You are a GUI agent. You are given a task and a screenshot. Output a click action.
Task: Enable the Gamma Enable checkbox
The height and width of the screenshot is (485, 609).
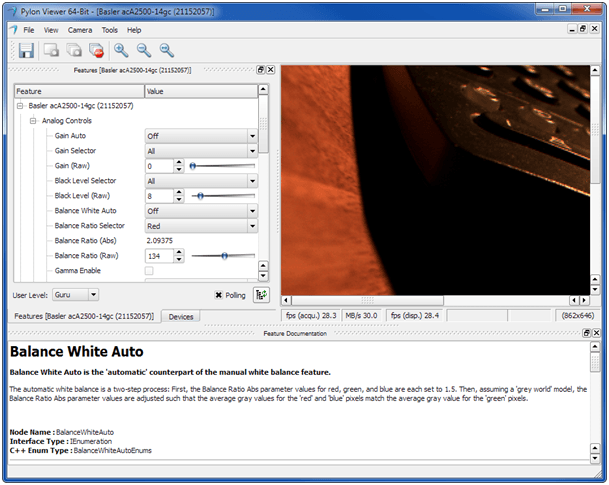coord(149,271)
